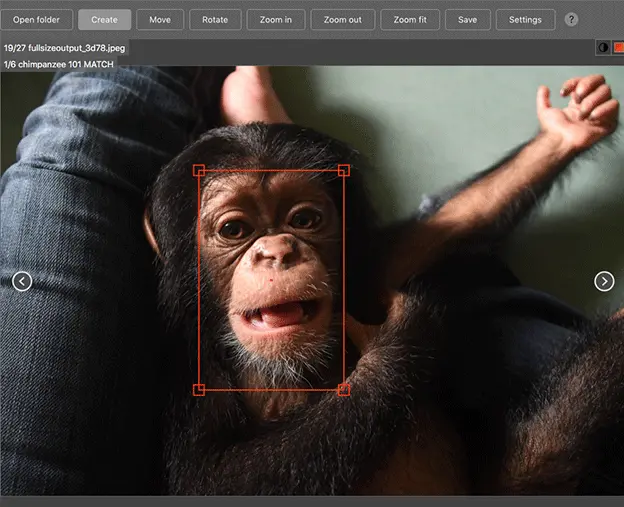The height and width of the screenshot is (507, 624).
Task: Select the chimpanzee 101 MATCH label
Action: point(58,64)
